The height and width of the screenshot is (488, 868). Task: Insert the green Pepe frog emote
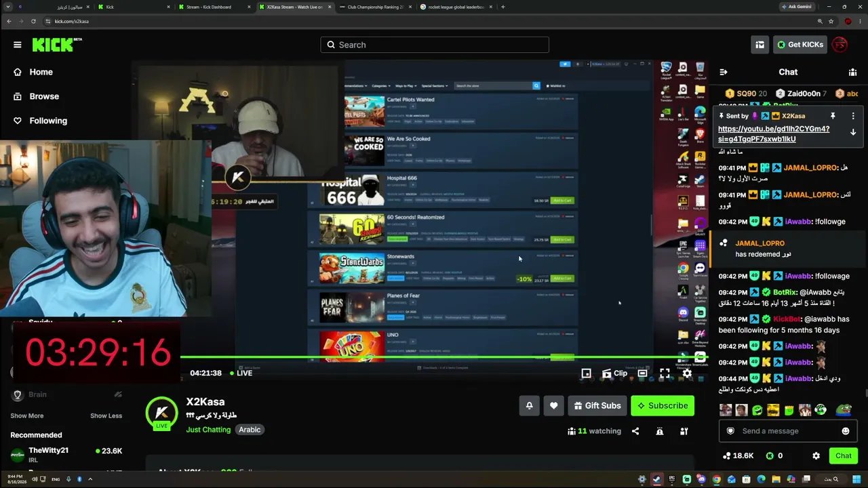point(843,409)
